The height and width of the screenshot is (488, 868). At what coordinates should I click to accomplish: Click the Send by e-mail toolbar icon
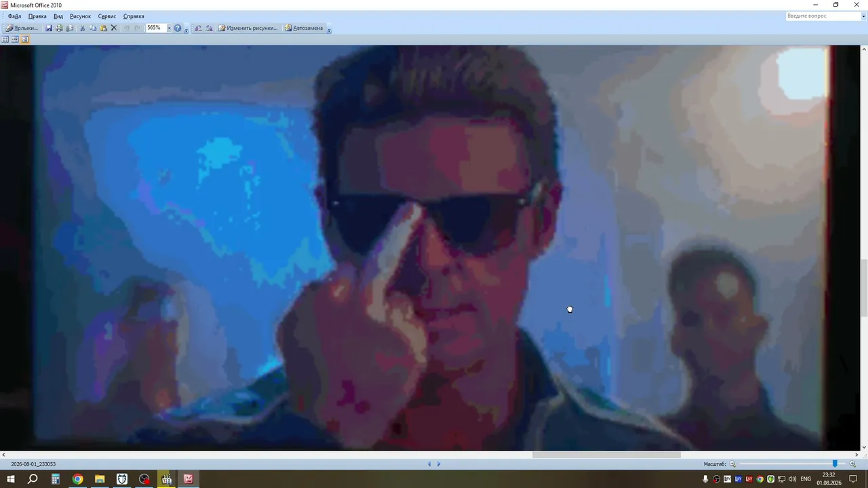69,28
